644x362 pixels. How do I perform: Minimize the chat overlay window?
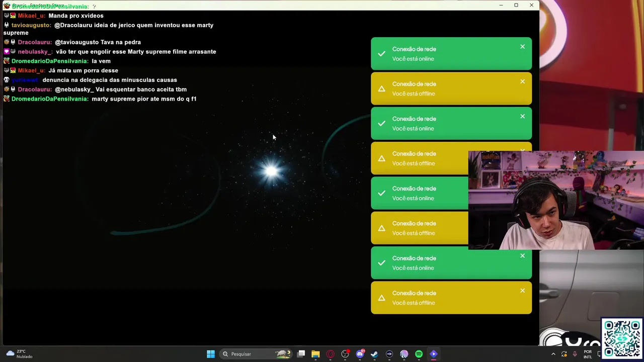[501, 5]
